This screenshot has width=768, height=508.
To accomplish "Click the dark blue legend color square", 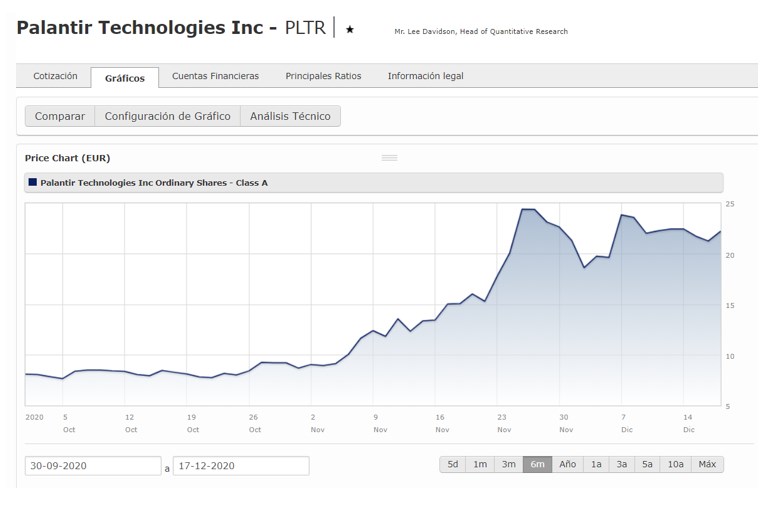I will pos(33,182).
